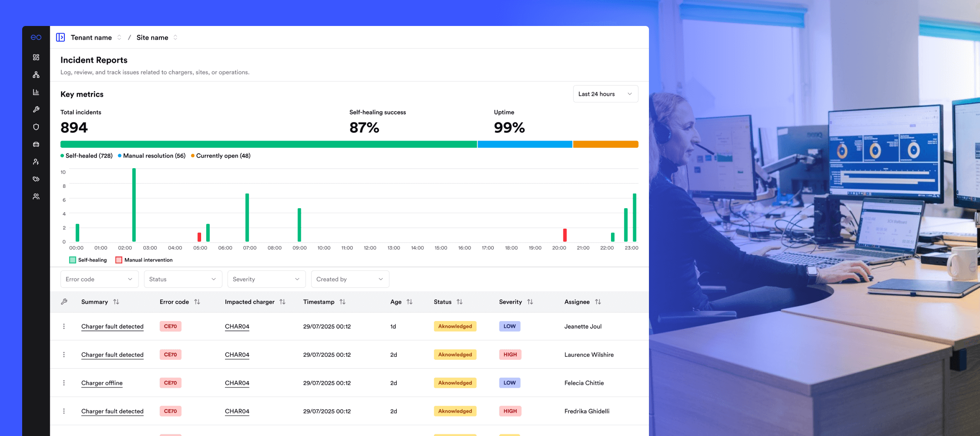Screen dimensions: 980x436
Task: Expand the Error code filter dropdown
Action: pos(99,279)
